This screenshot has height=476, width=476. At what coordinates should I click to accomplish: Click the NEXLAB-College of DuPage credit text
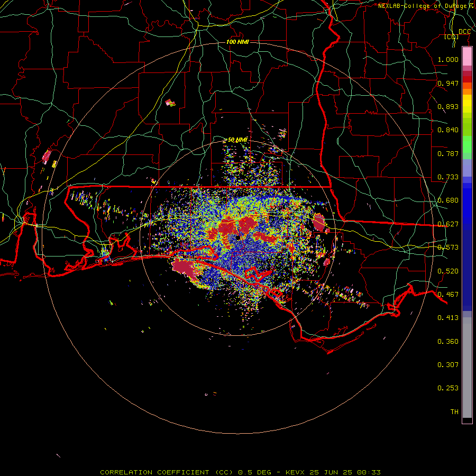(x=426, y=6)
